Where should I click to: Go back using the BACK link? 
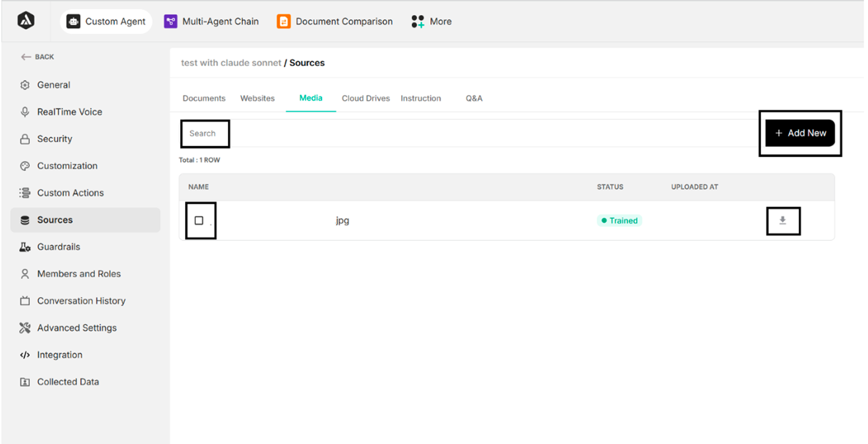pyautogui.click(x=38, y=57)
